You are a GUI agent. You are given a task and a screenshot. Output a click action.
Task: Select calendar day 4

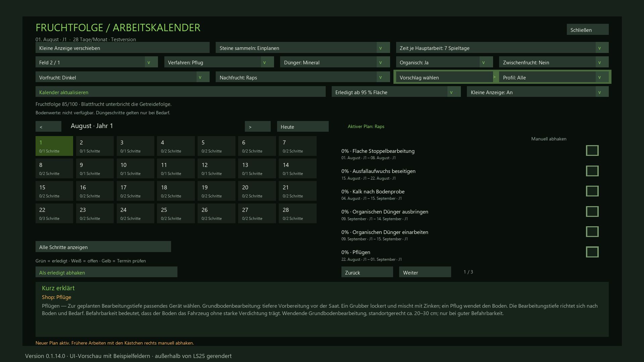pos(176,146)
